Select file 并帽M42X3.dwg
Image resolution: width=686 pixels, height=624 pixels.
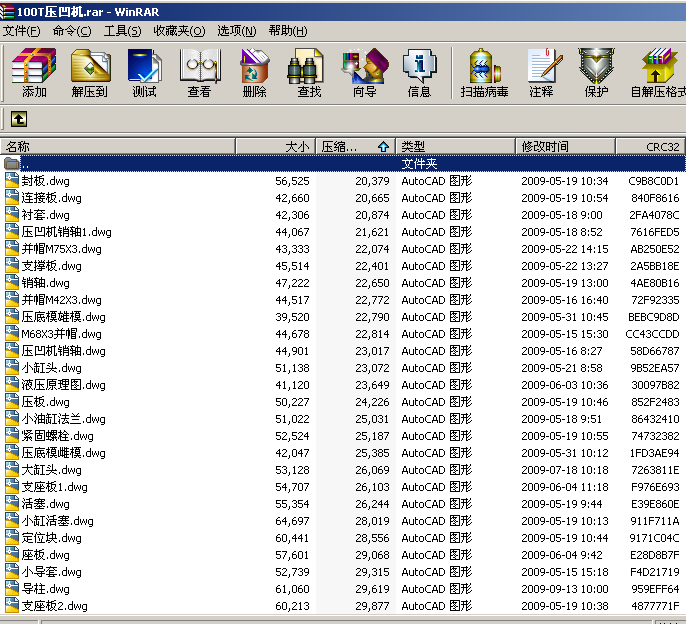pyautogui.click(x=61, y=300)
